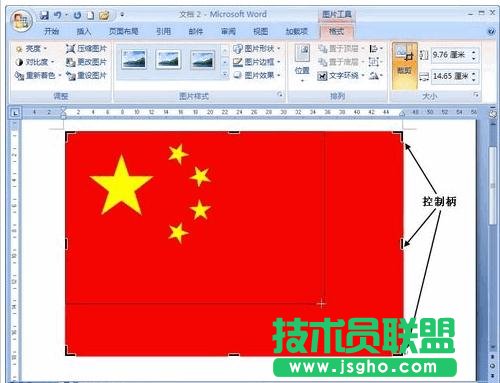Click the 更改图片 change picture icon
Screen dimensions: 500x383
[x=70, y=62]
